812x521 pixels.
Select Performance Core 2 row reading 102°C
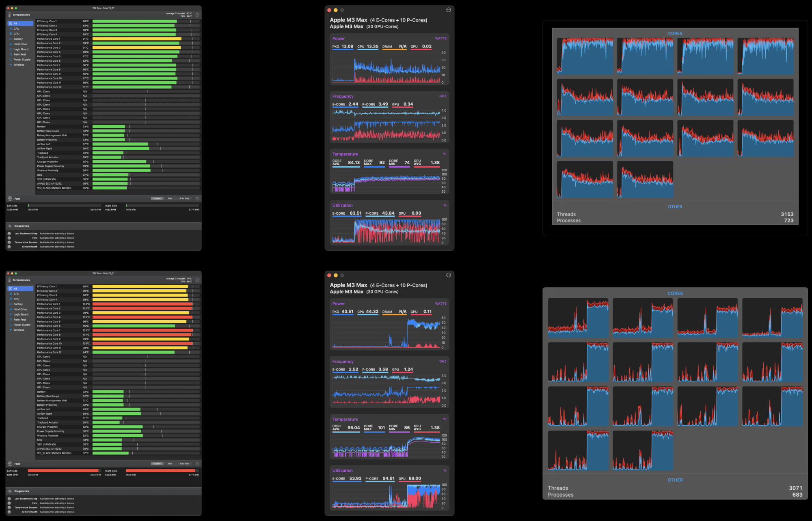[x=118, y=308]
